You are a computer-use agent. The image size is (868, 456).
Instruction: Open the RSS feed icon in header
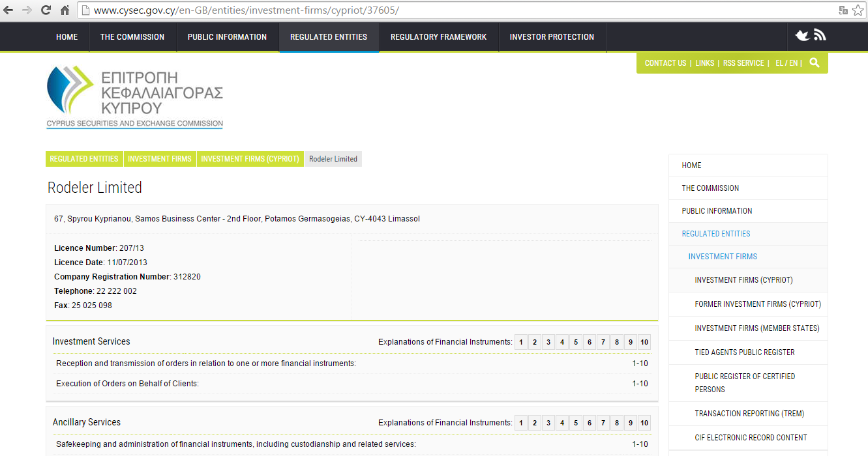click(x=820, y=35)
